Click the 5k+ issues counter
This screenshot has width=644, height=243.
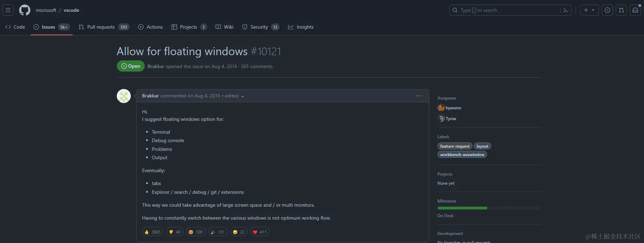click(x=64, y=27)
